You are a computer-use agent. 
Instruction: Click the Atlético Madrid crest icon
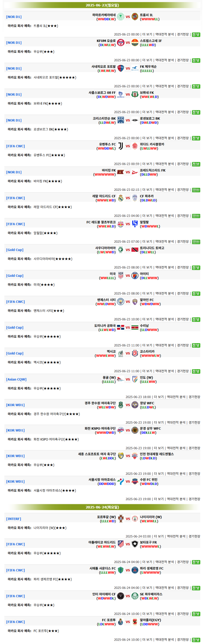point(121,544)
